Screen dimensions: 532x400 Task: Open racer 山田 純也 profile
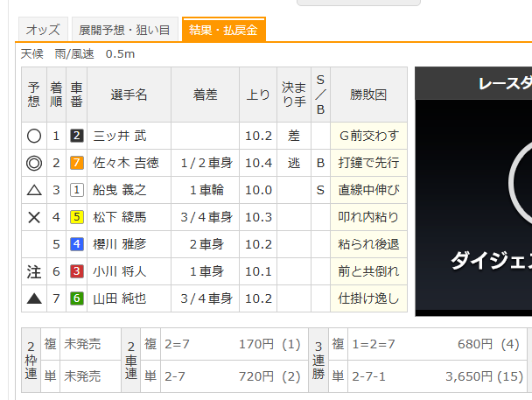120,298
